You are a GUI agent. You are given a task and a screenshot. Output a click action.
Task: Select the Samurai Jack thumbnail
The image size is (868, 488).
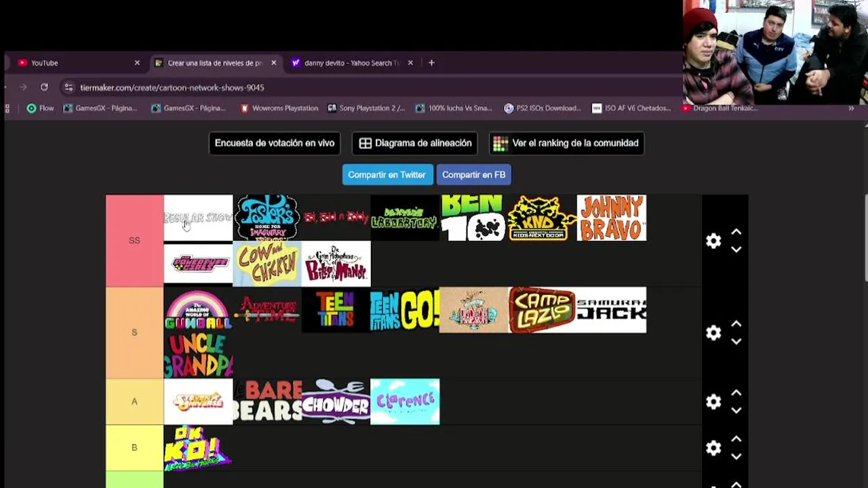611,310
